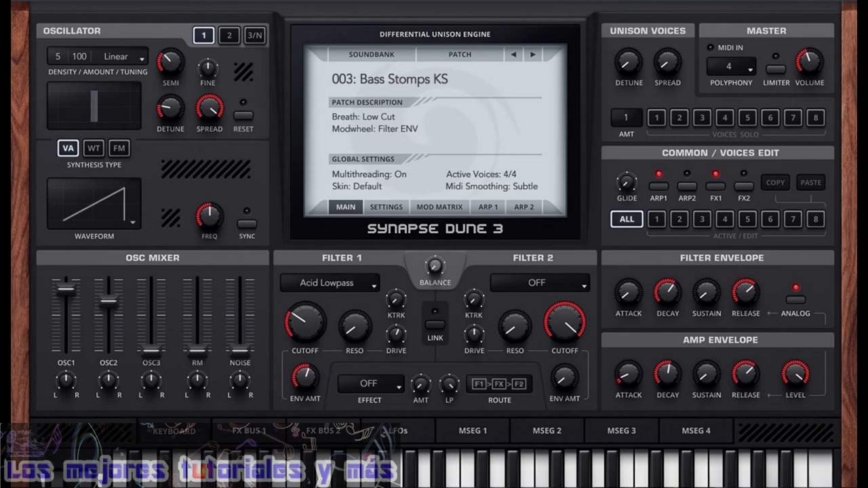Open the ARP 2 display tab
Viewport: 868px width, 488px height.
(x=524, y=207)
